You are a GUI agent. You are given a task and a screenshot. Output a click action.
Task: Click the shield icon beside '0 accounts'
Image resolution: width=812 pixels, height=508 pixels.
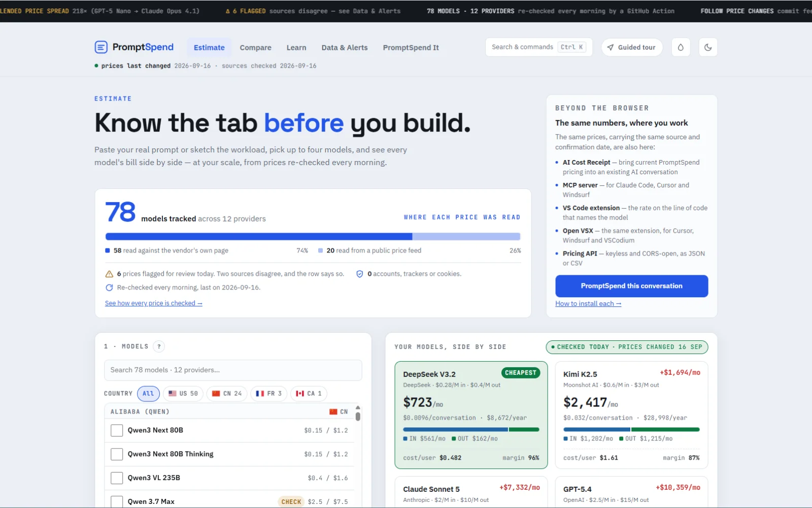pyautogui.click(x=360, y=274)
